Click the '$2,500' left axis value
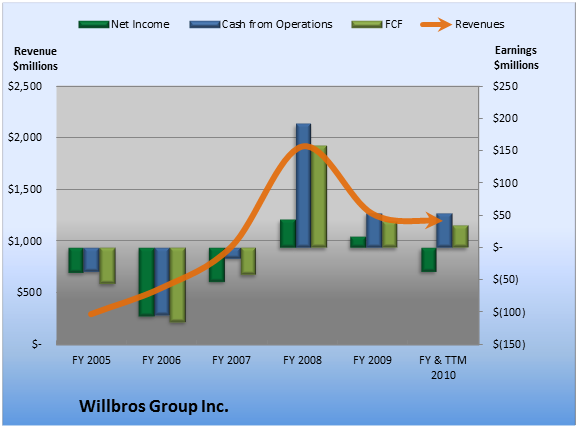 [25, 86]
